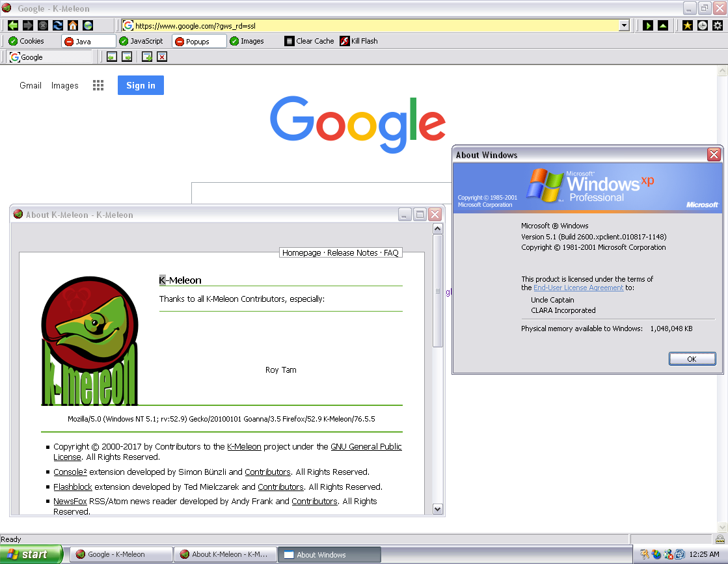Expand the URL bar dropdown arrow
The image size is (728, 564).
tap(625, 25)
